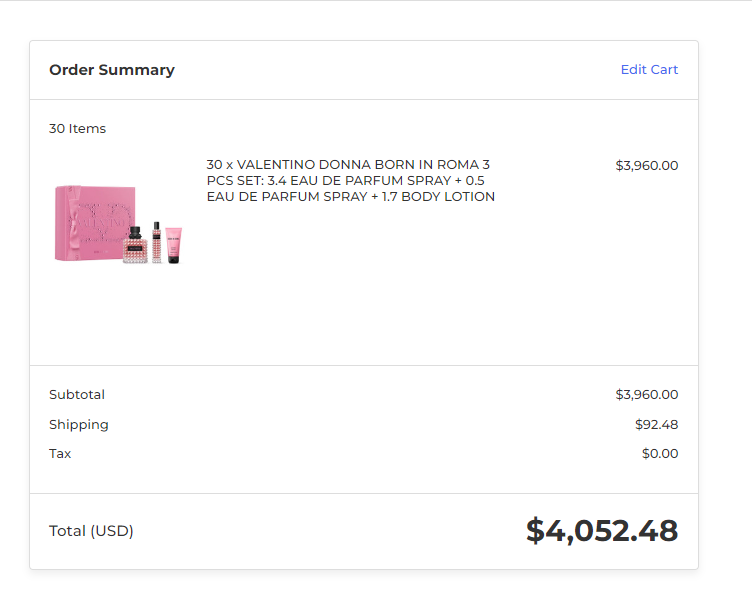Click the Subtotal amount $3,960.00
This screenshot has height=605, width=752.
[646, 394]
